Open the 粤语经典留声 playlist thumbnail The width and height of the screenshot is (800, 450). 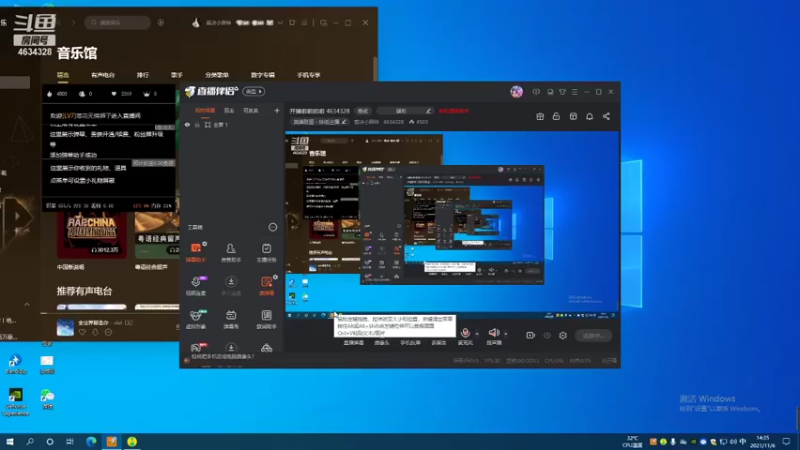coord(157,235)
